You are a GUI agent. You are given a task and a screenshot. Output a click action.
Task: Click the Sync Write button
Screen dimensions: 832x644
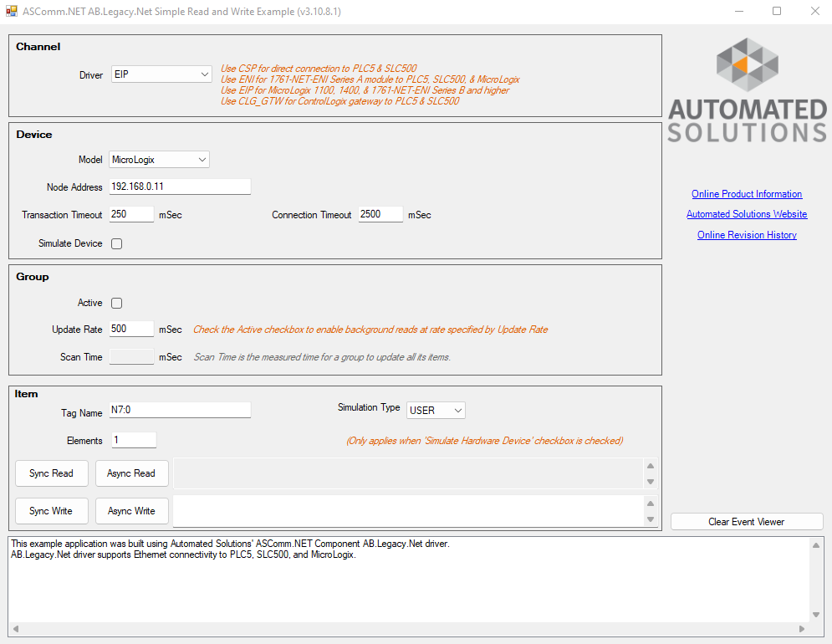click(51, 511)
